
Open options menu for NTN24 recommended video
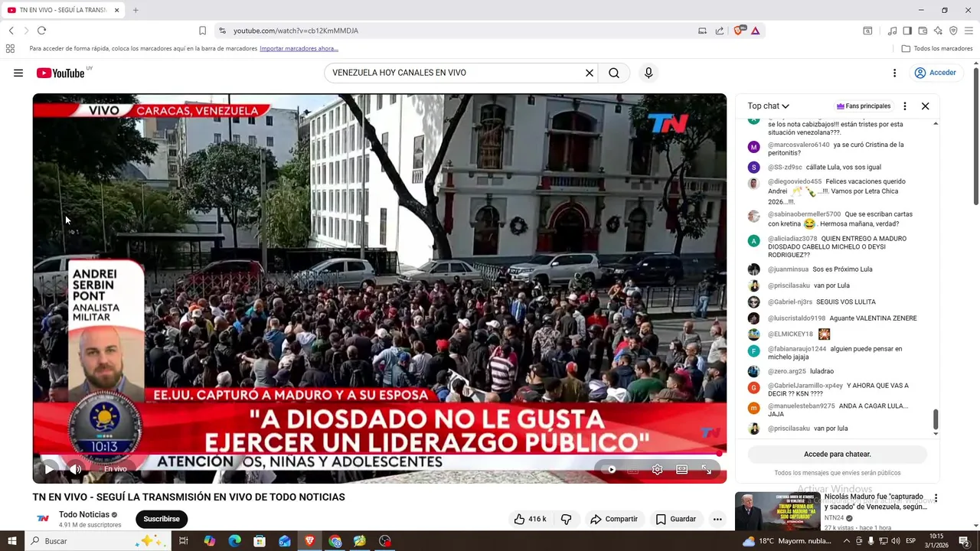point(936,498)
